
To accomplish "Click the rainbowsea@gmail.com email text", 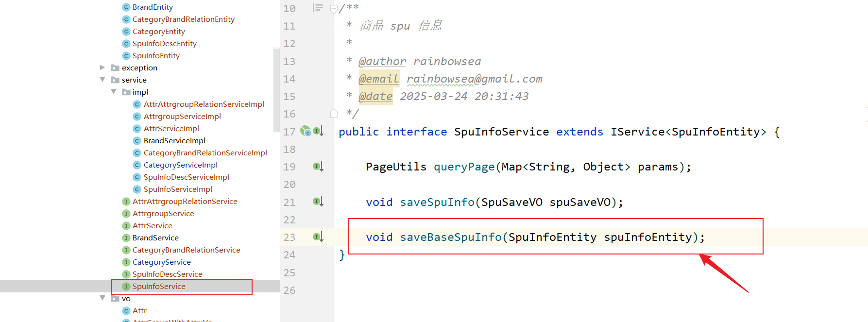I will click(x=475, y=79).
